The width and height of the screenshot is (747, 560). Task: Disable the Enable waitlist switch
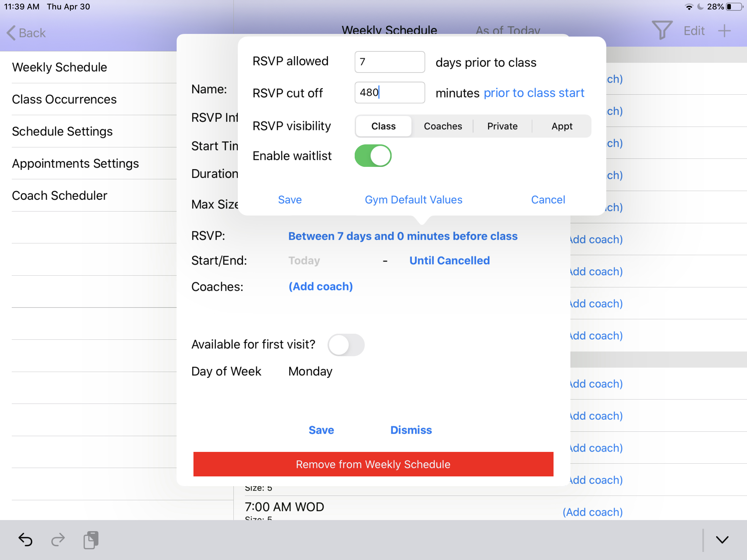pos(373,156)
